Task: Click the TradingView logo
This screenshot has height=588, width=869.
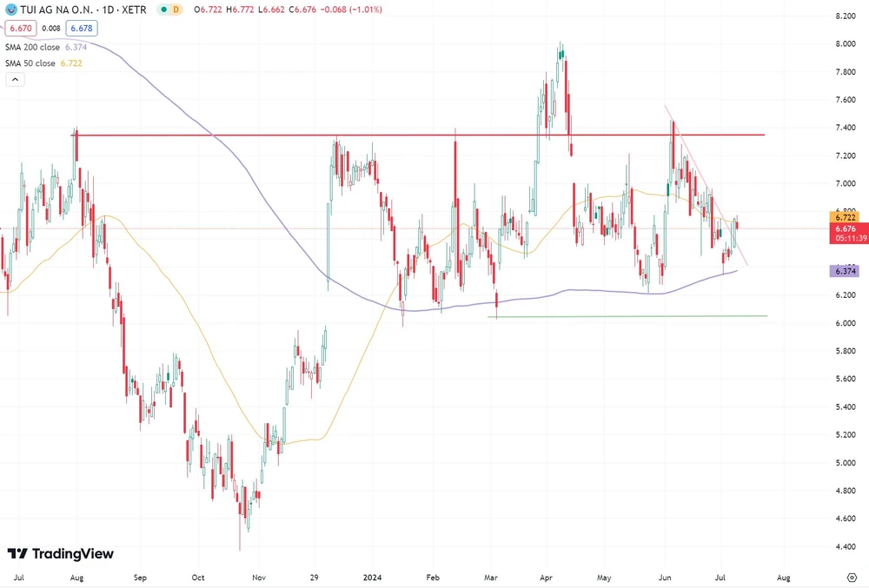Action: tap(61, 553)
